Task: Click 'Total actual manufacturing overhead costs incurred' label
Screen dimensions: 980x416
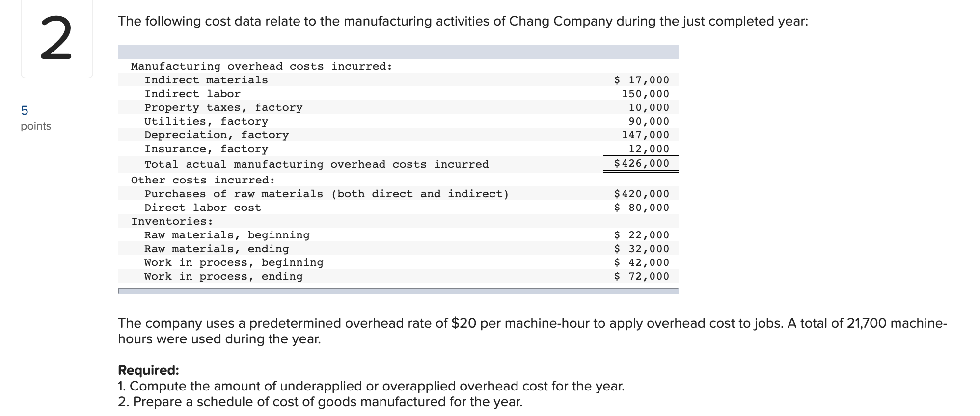Action: 317,164
